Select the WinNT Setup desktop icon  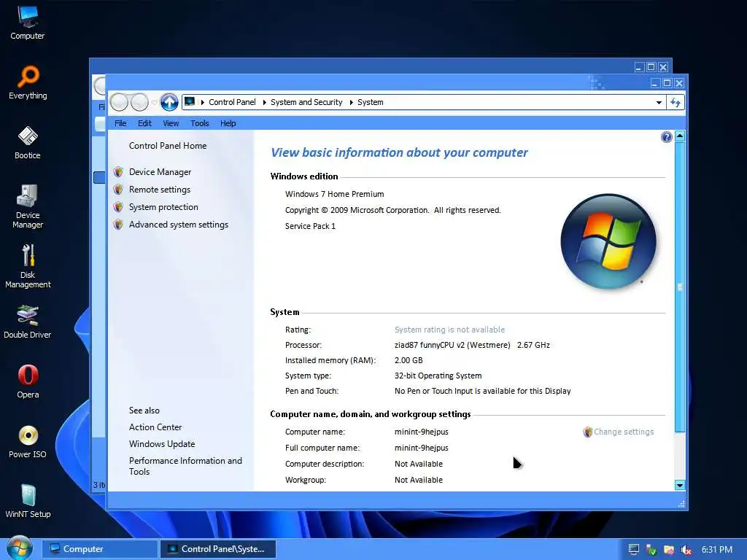pos(28,502)
